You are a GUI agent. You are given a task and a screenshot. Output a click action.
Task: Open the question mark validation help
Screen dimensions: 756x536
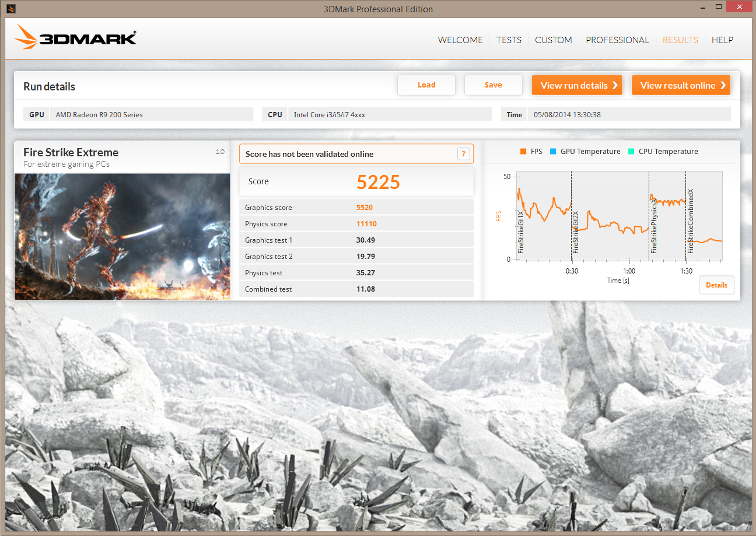point(464,154)
